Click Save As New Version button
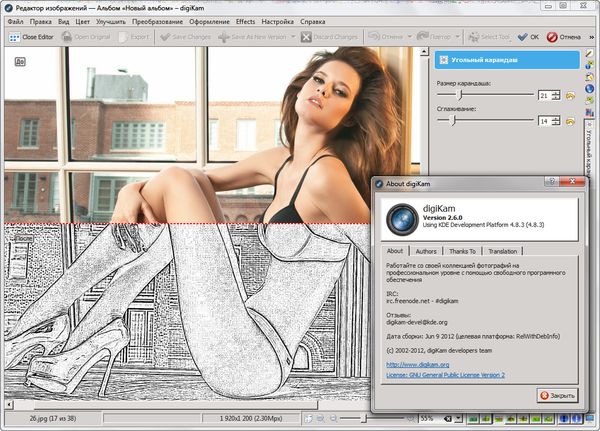This screenshot has height=431, width=600. tap(252, 37)
